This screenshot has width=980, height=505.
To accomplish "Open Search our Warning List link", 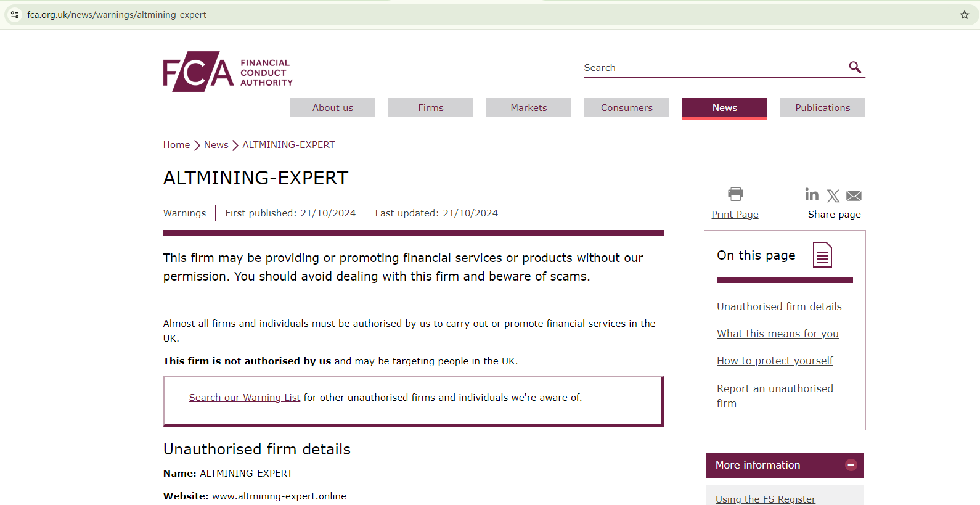I will (244, 398).
